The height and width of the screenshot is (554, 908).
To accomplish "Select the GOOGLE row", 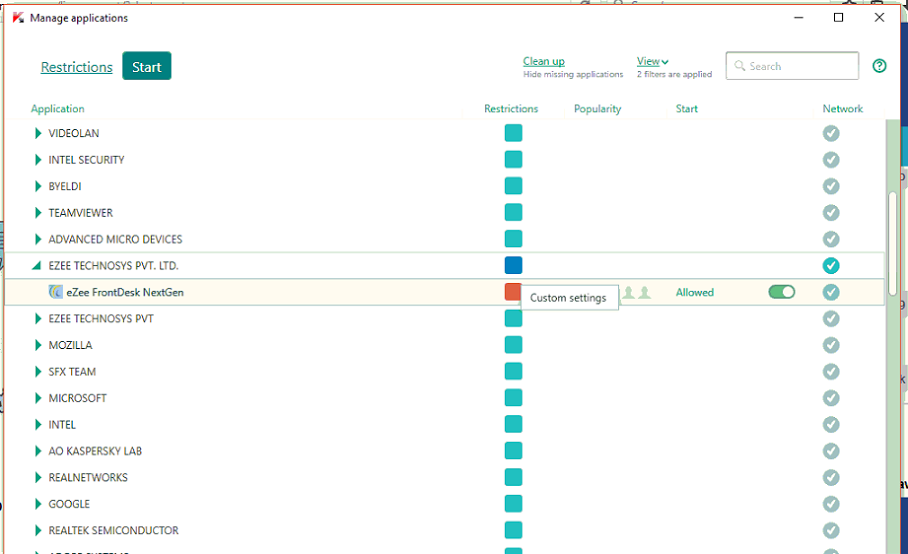I will 444,504.
